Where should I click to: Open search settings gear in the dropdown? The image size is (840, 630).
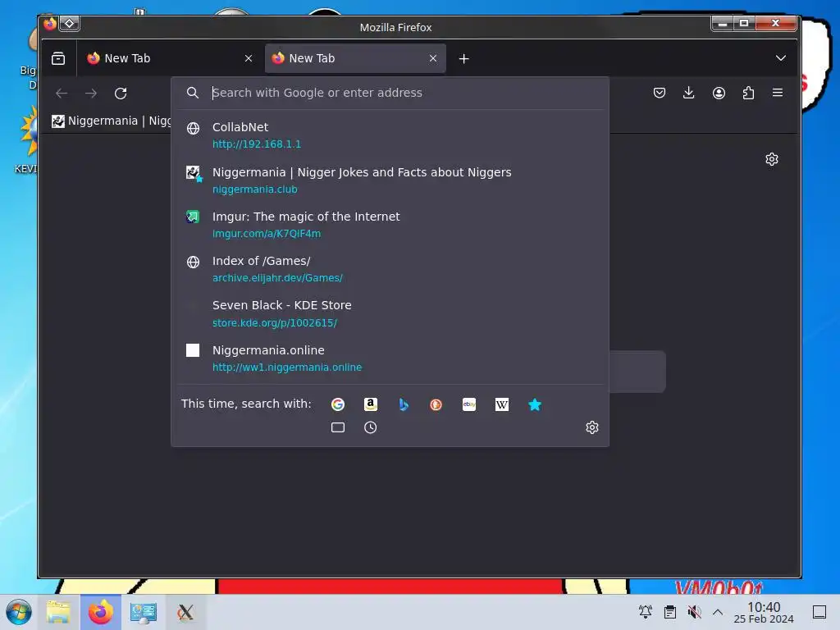click(592, 427)
